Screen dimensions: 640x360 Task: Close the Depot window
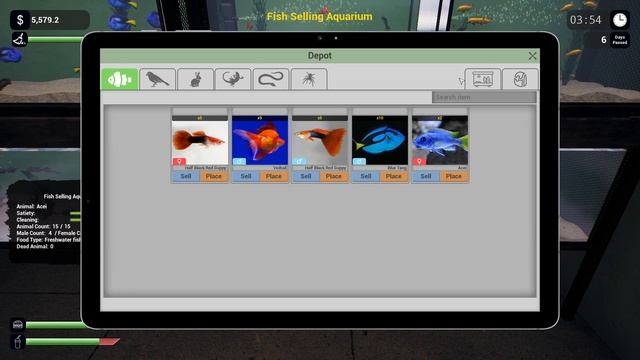tap(532, 56)
